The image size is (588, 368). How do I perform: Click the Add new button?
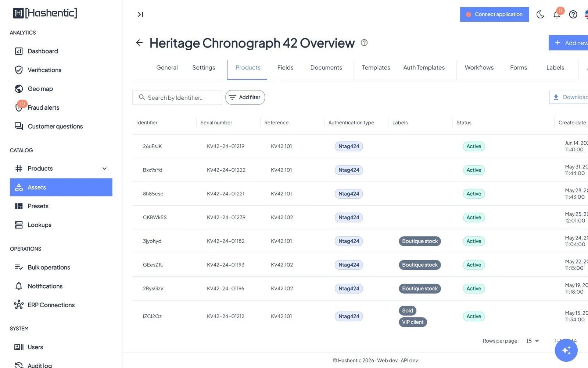[569, 43]
